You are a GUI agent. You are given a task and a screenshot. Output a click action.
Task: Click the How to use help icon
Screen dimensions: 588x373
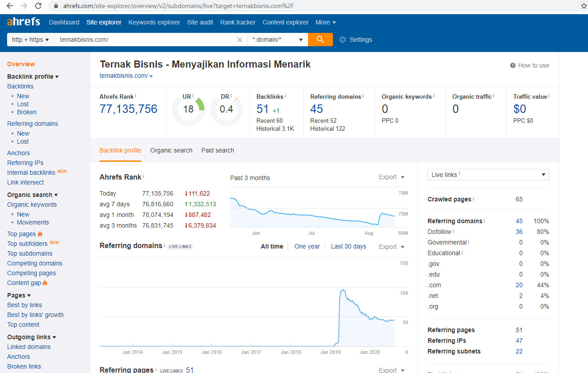(513, 65)
